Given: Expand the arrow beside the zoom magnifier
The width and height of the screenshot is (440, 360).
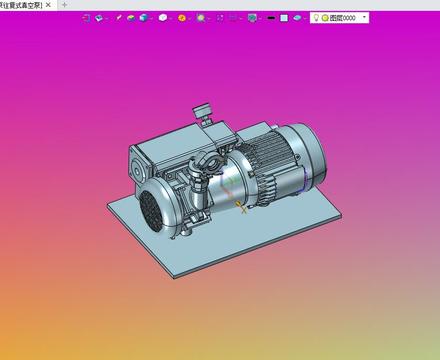Looking at the screenshot, I should click(x=209, y=19).
